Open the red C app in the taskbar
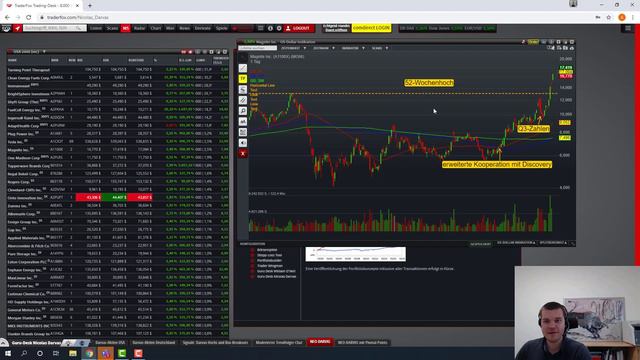The height and width of the screenshot is (360, 640). 138,353
